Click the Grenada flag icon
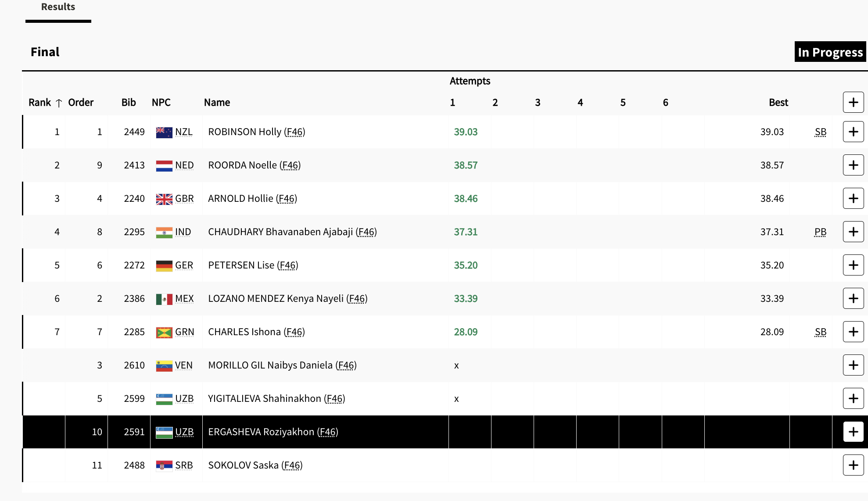This screenshot has width=868, height=501. click(164, 332)
